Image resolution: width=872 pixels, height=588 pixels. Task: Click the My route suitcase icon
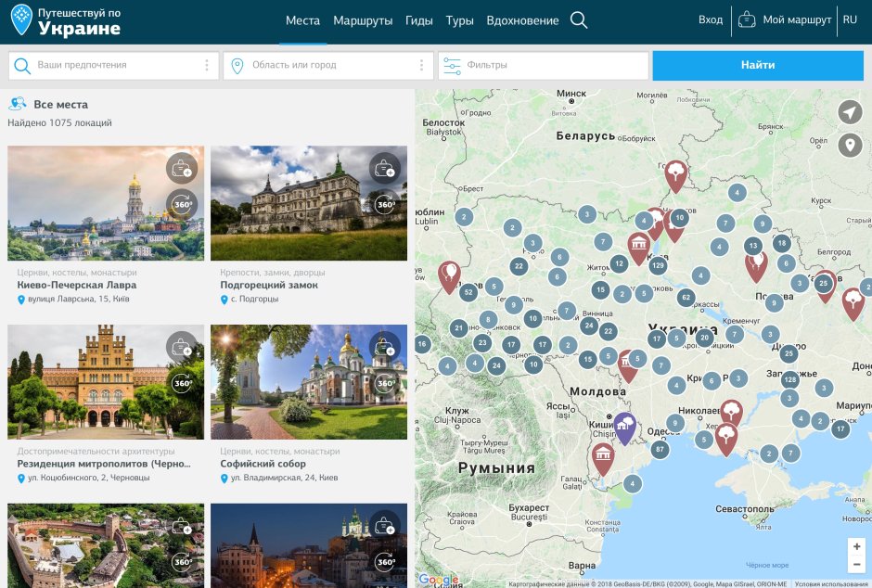tap(747, 20)
